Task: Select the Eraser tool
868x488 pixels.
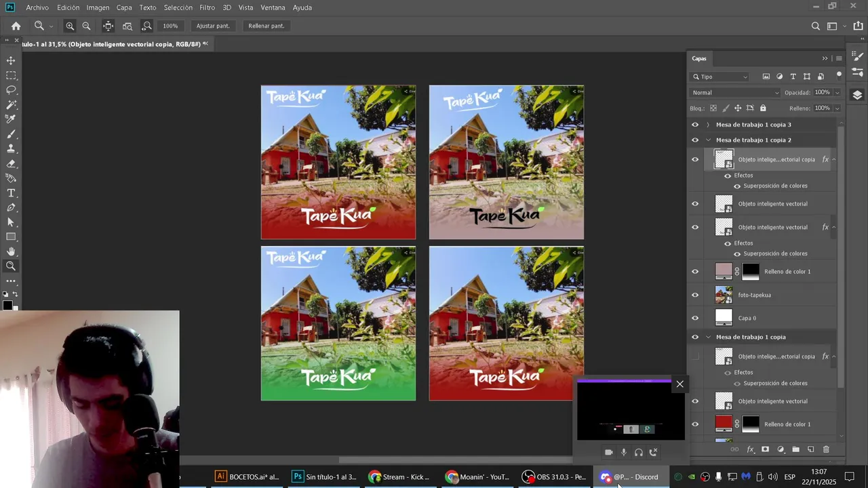Action: click(11, 163)
